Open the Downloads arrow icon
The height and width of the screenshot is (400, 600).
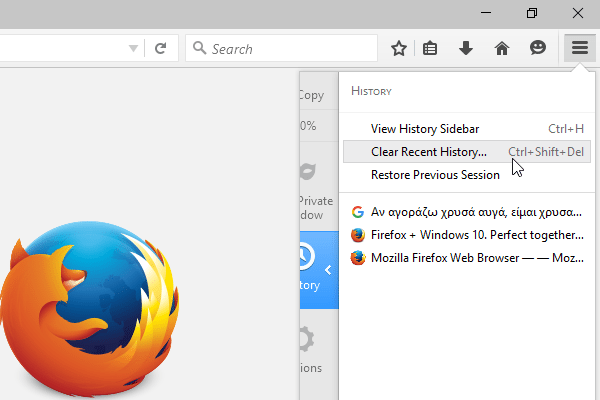[466, 48]
